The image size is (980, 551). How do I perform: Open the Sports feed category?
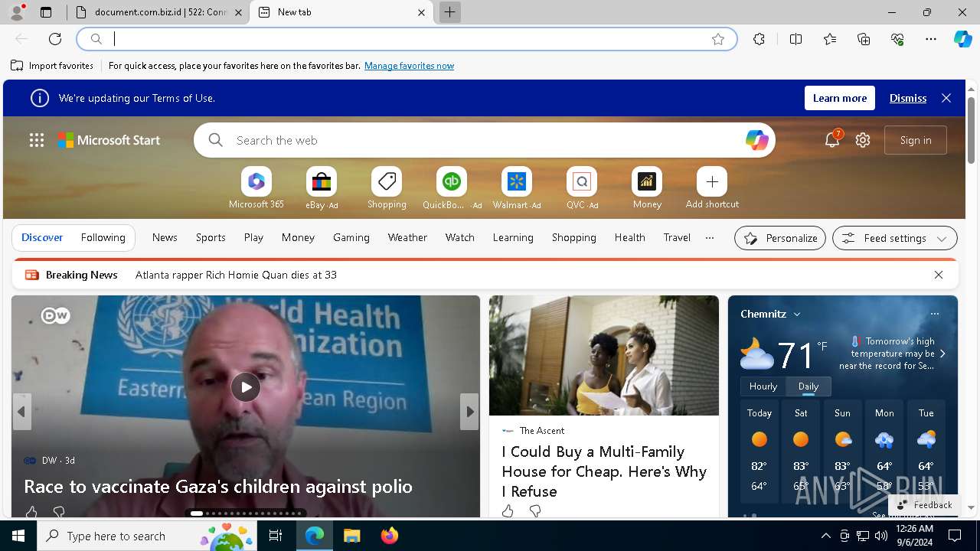(211, 238)
